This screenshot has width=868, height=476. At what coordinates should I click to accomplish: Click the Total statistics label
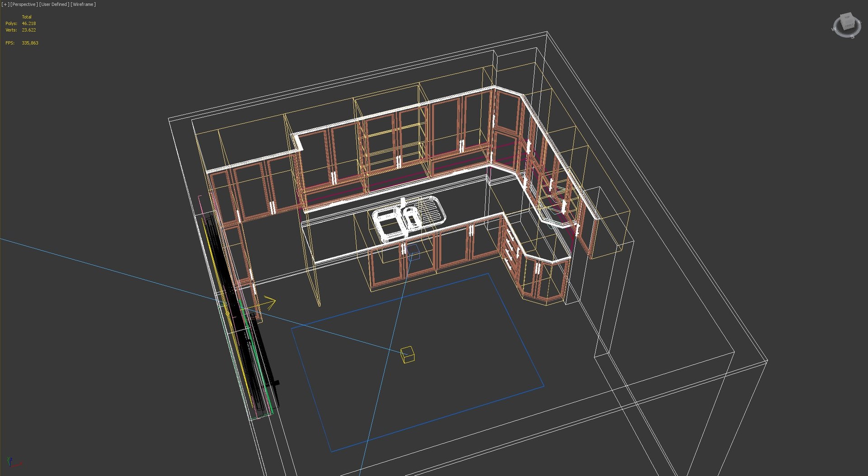[x=27, y=17]
